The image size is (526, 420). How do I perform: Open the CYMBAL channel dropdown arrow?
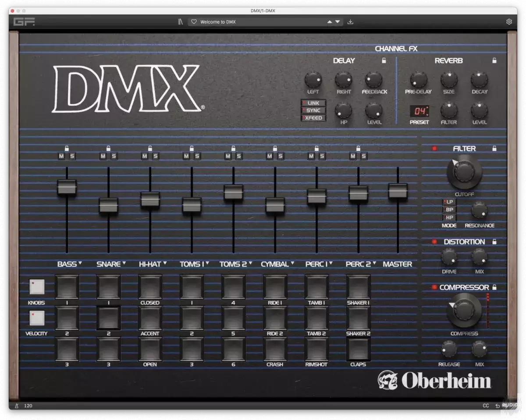tap(292, 263)
